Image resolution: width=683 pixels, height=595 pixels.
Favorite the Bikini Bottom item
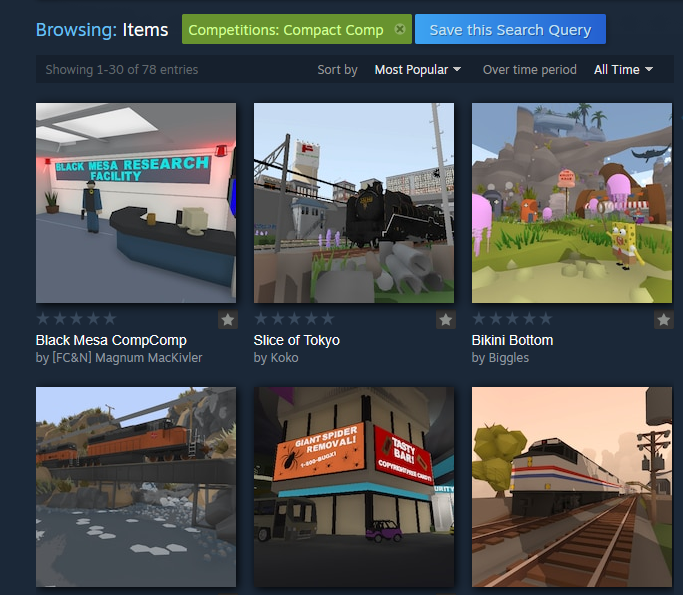663,320
